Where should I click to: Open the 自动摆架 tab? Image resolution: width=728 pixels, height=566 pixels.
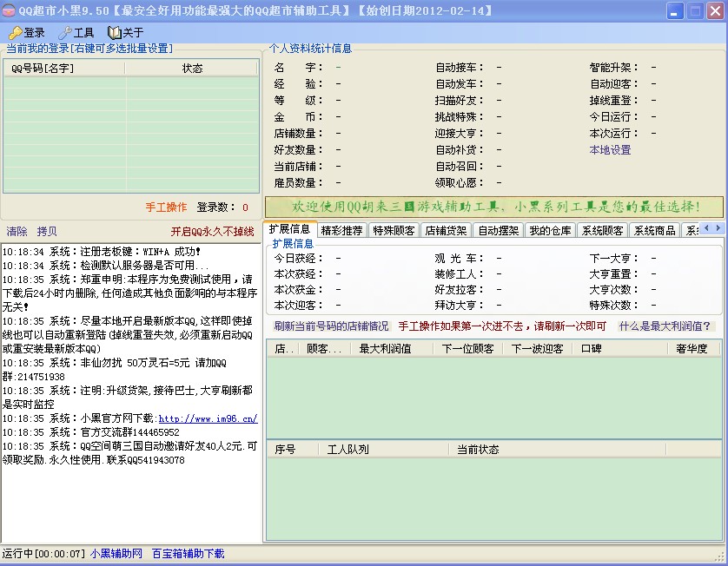pyautogui.click(x=498, y=231)
